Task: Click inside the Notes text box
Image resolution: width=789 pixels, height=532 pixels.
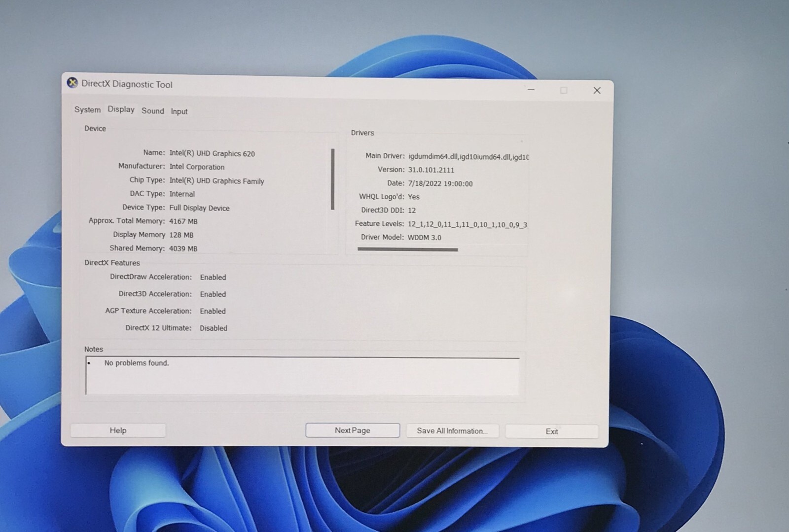Action: click(302, 376)
